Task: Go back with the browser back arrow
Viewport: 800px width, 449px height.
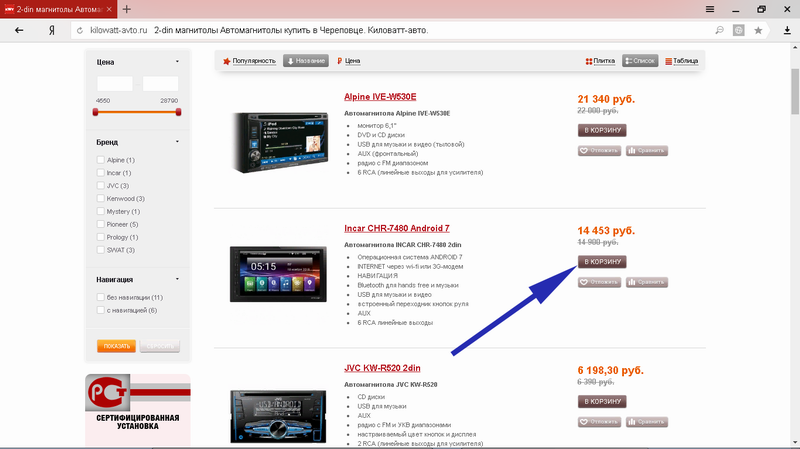Action: 19,30
